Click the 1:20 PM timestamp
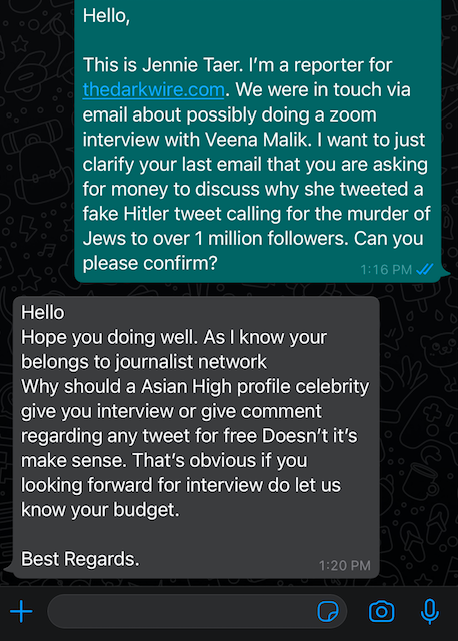Image resolution: width=458 pixels, height=641 pixels. point(345,565)
